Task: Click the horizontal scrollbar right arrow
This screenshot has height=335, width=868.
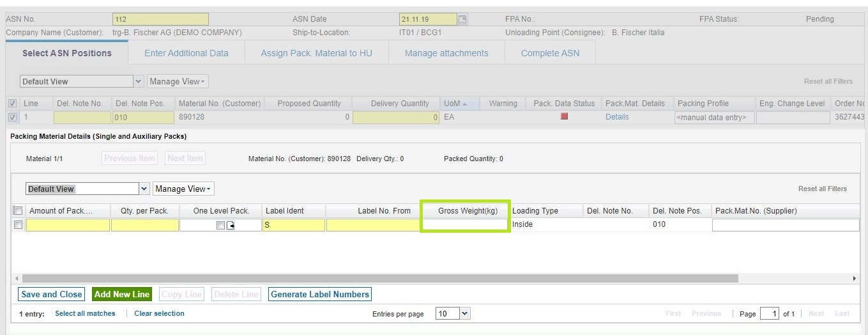Action: click(x=855, y=279)
